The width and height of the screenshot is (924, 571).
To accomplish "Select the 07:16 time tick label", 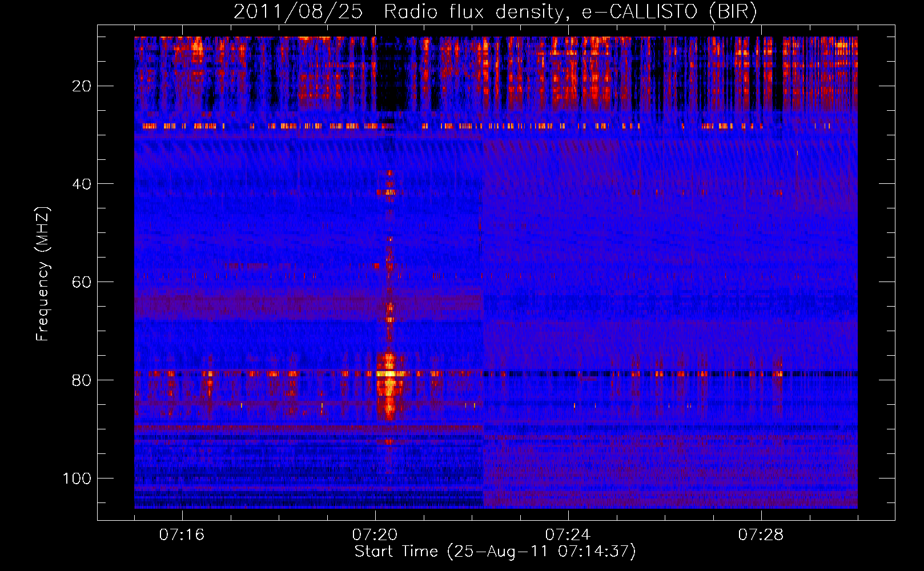I will (182, 534).
